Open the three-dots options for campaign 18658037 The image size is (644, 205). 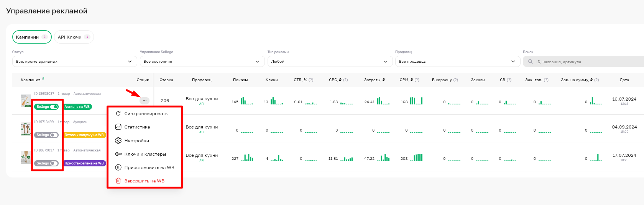tap(144, 101)
